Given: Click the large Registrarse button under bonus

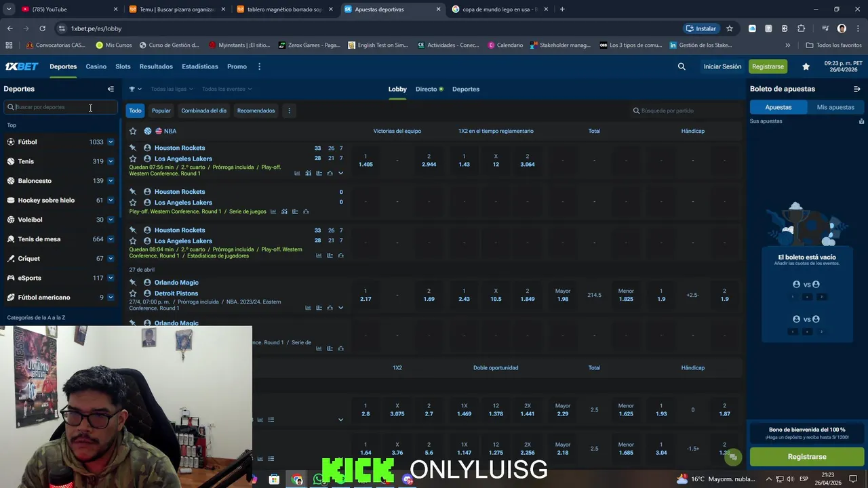Looking at the screenshot, I should tap(807, 457).
